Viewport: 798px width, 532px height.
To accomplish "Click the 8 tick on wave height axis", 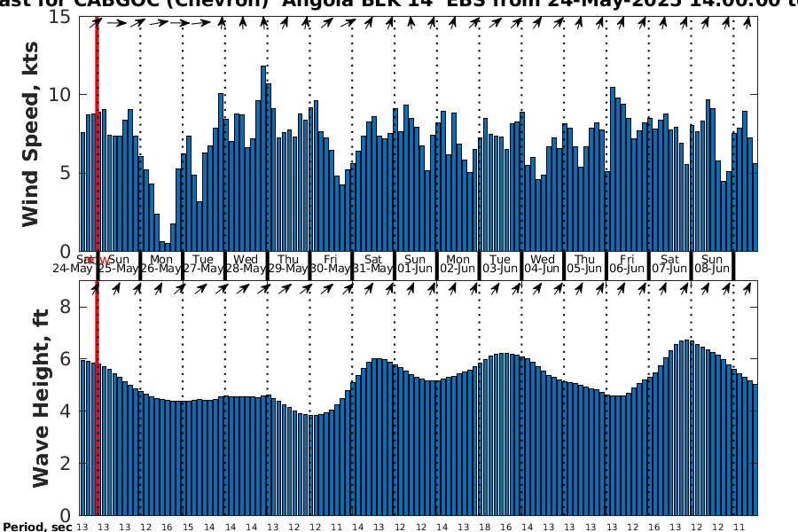I will (x=65, y=307).
